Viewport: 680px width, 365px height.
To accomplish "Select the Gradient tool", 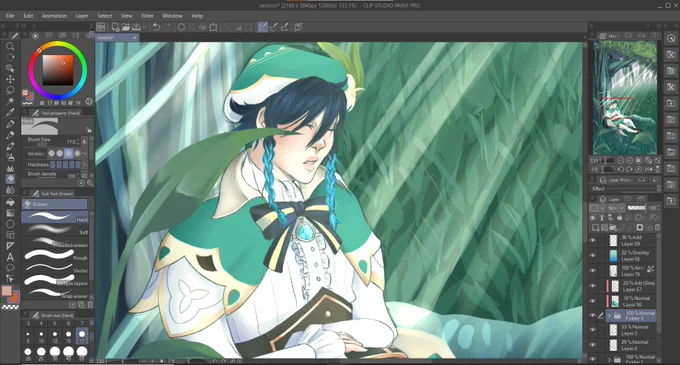I will pos(10,213).
